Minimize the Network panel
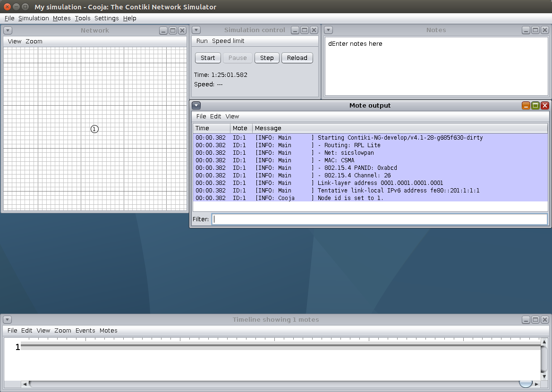552x392 pixels. [x=163, y=31]
